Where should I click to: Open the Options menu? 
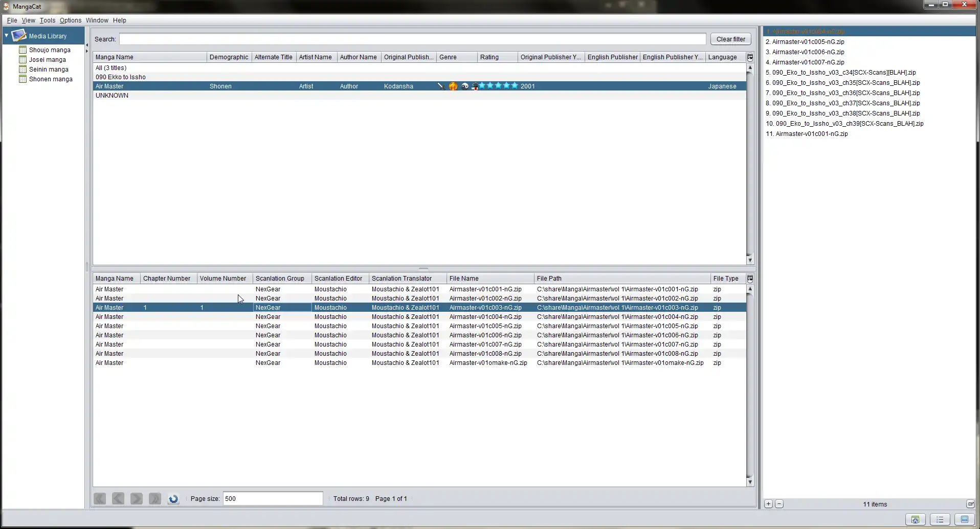point(71,20)
